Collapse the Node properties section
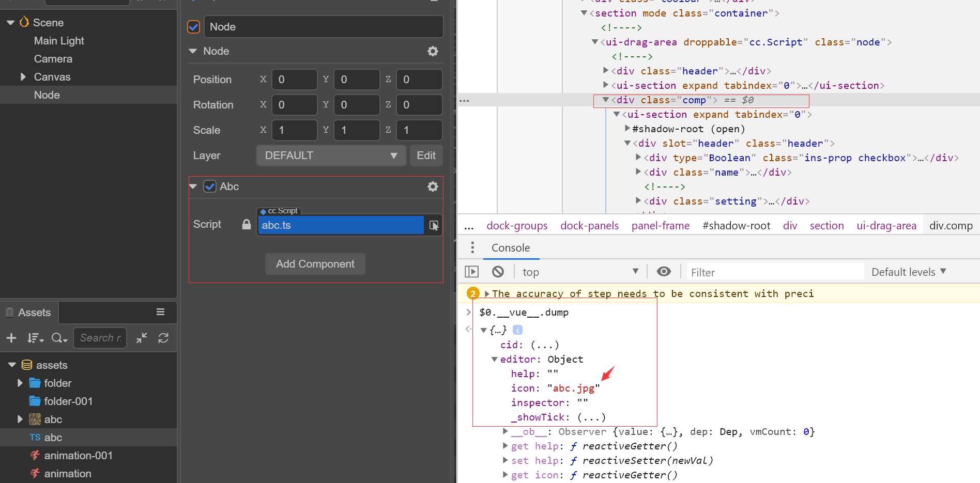Viewport: 980px width, 483px height. click(193, 51)
